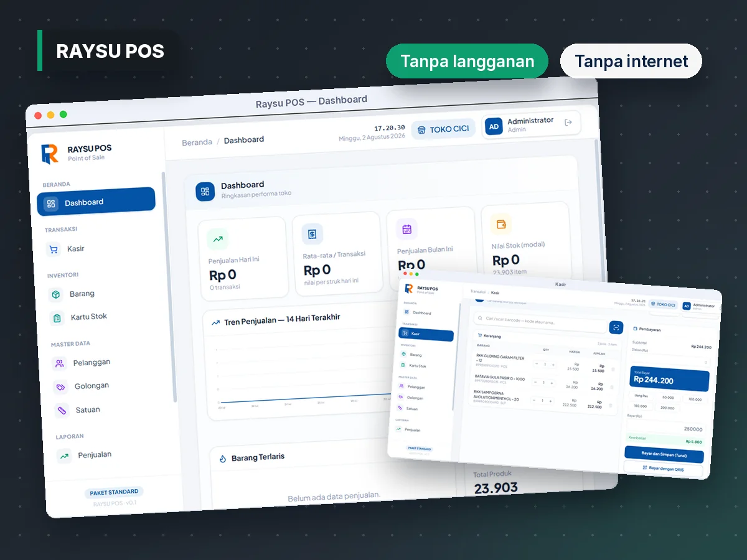Click the orange wallet icon on the Nilai Stok card

point(501,225)
